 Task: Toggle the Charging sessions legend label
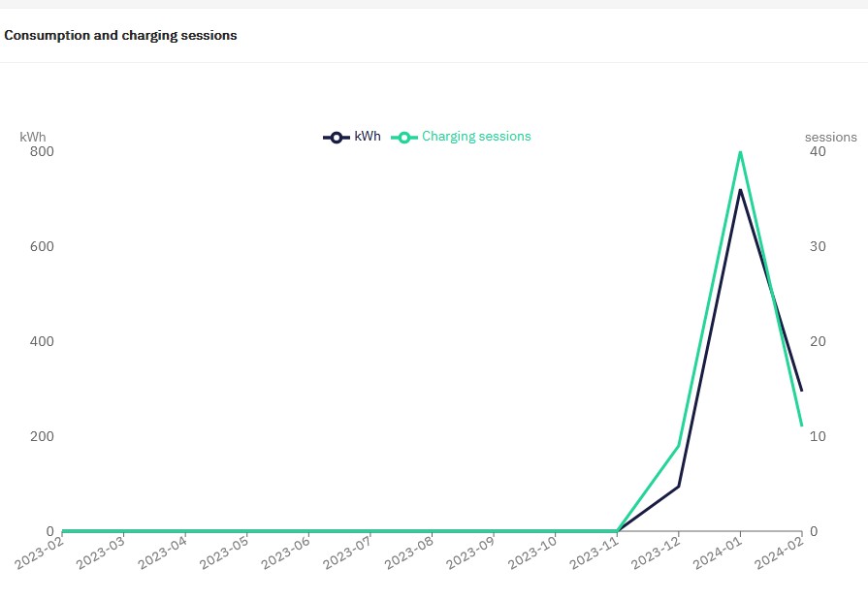click(x=476, y=137)
